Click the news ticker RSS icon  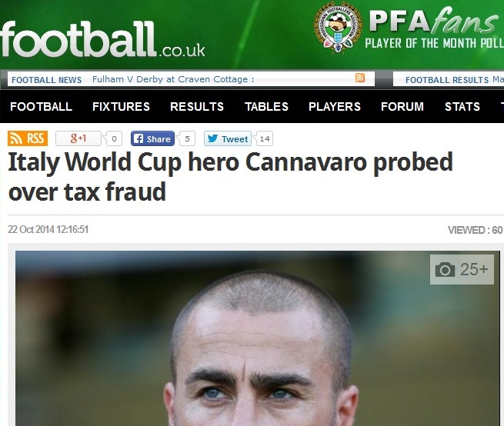point(360,78)
